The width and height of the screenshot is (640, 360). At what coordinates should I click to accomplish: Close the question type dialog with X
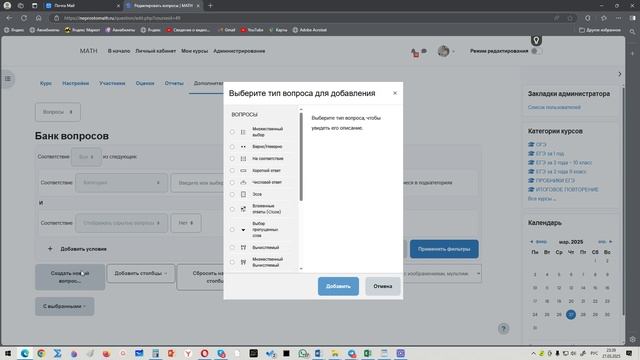pos(395,93)
